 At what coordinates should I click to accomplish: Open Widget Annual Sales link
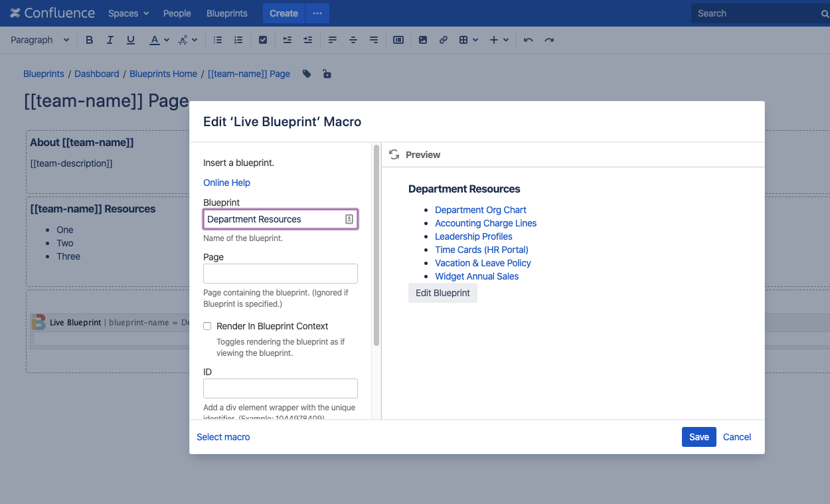[477, 276]
